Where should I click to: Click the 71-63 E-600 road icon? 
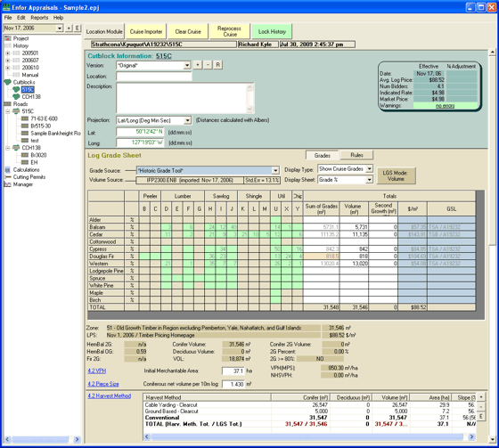pyautogui.click(x=25, y=118)
